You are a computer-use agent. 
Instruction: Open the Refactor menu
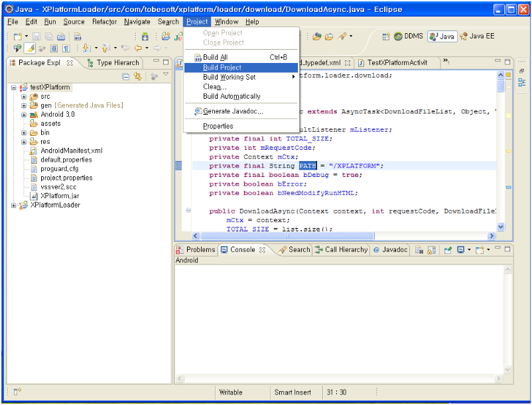105,22
